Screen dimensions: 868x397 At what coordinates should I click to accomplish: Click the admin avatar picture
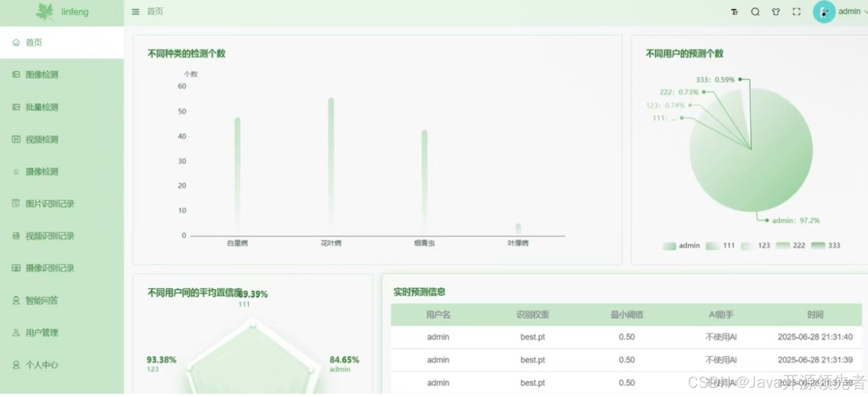(x=824, y=12)
